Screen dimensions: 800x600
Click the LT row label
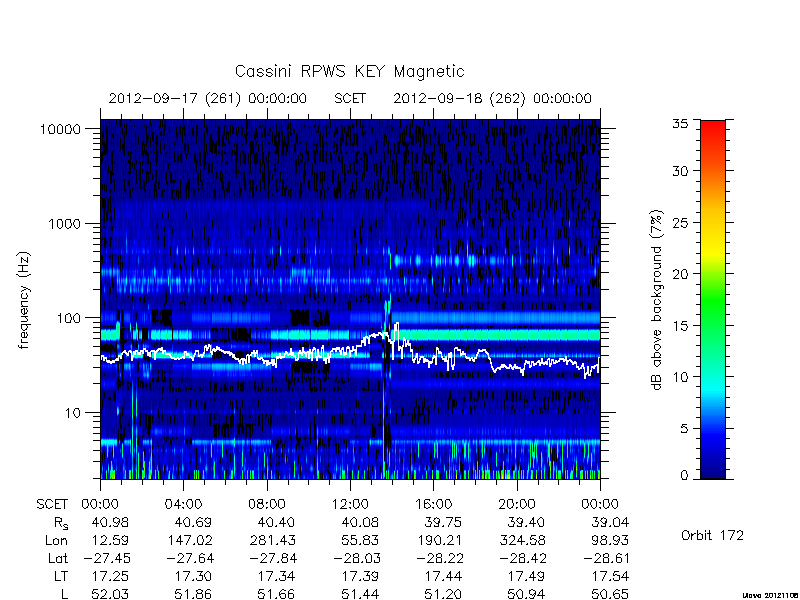click(x=60, y=577)
